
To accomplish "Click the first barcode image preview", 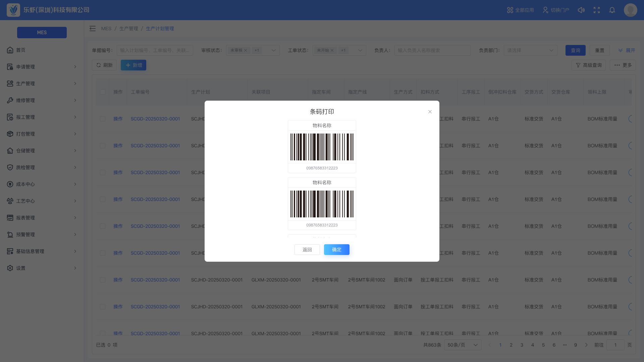I will pos(322,147).
